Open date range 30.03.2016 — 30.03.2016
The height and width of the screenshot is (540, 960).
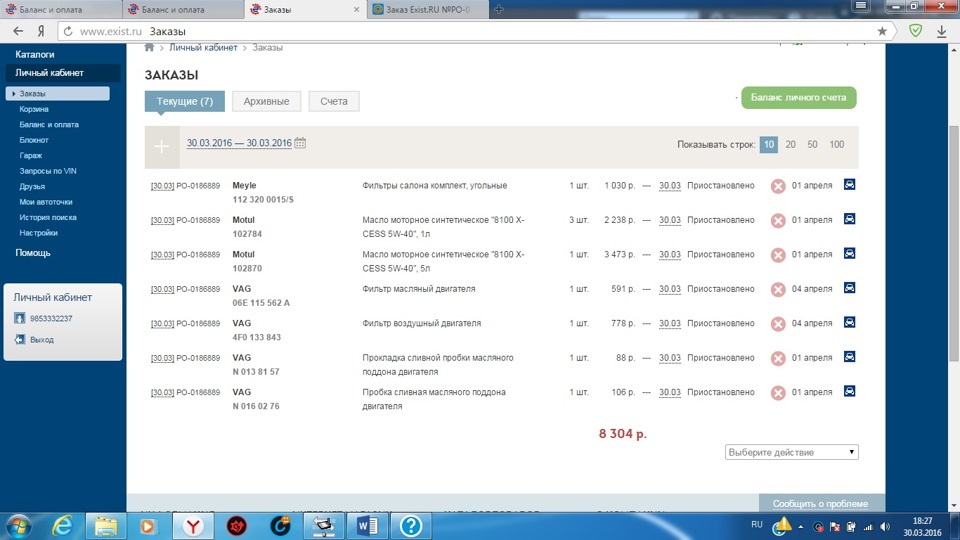[239, 143]
